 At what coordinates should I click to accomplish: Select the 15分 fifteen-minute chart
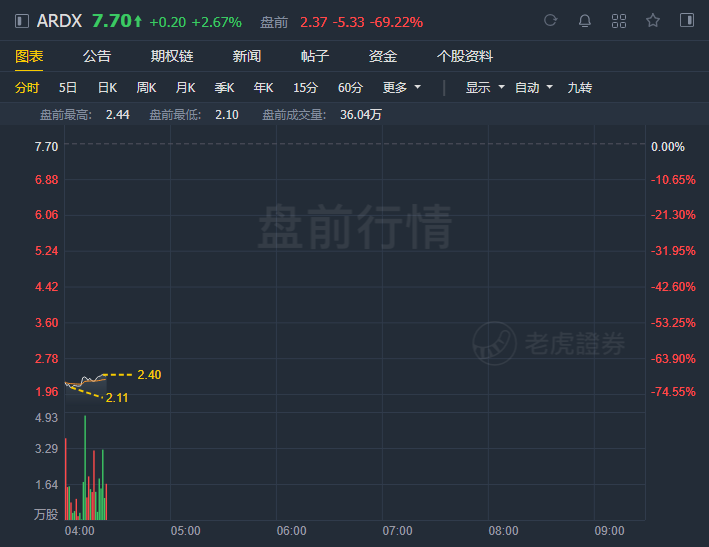(x=305, y=87)
